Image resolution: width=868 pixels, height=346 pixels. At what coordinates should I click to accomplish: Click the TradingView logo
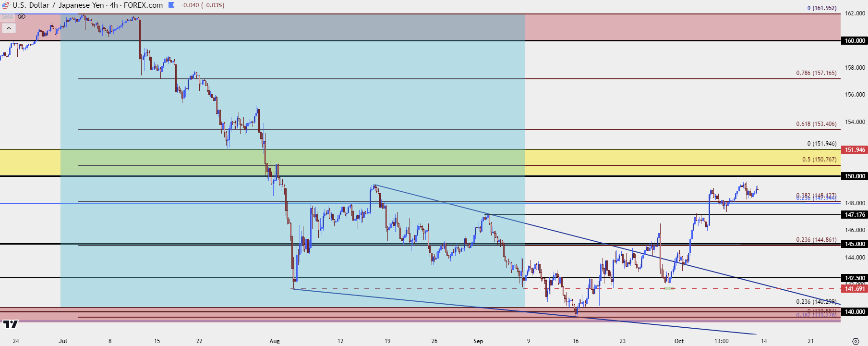pos(10,324)
